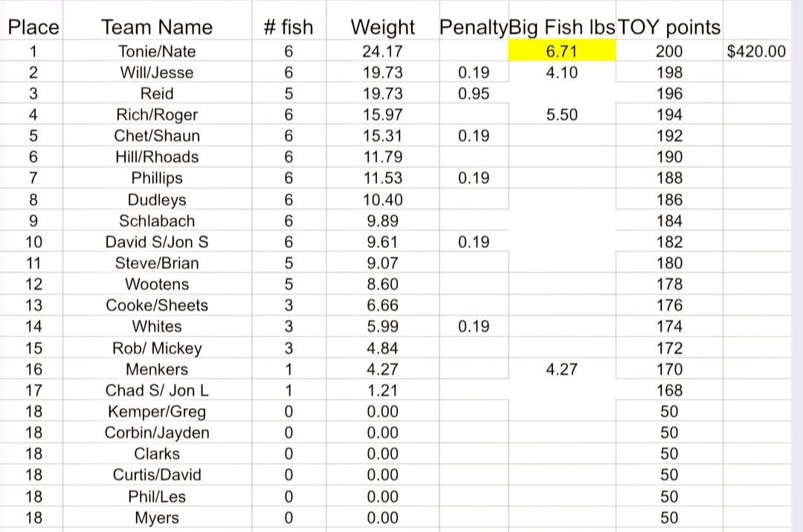Click the yellow highlighted 6.71 cell
This screenshot has width=803, height=532.
(561, 52)
